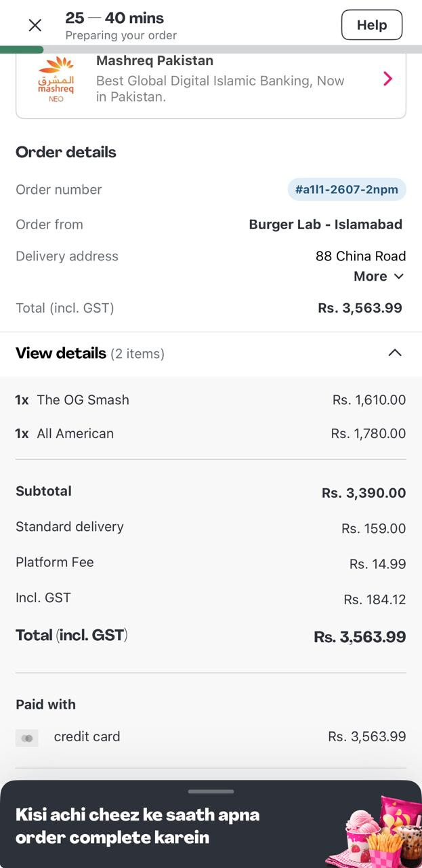Tap the Help button
Viewport: 422px width, 868px height.
(371, 25)
